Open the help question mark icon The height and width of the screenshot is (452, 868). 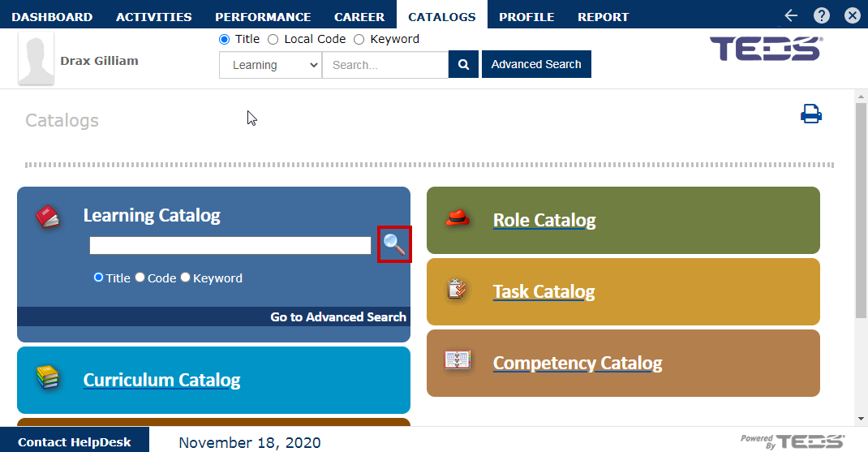(822, 15)
